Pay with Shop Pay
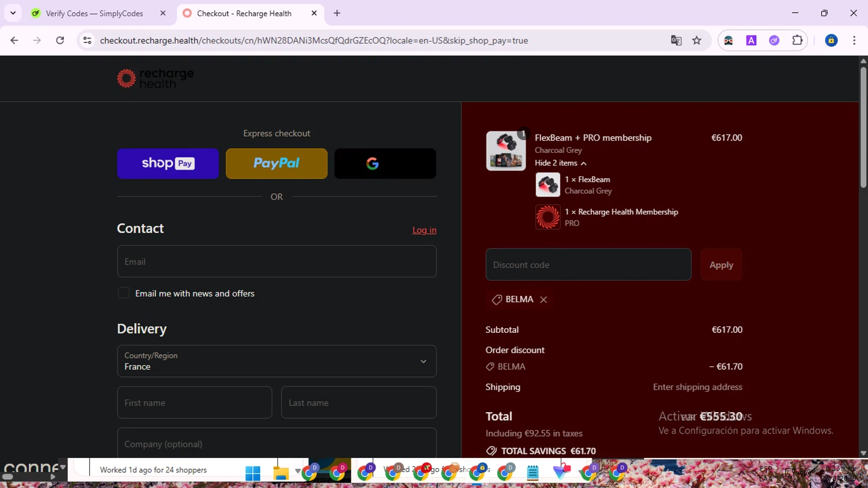Viewport: 868px width, 488px height. pos(168,163)
